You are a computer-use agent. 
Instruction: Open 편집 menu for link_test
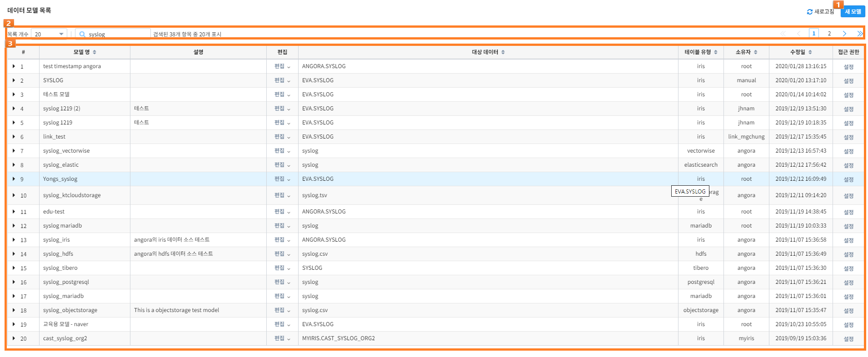click(x=282, y=137)
